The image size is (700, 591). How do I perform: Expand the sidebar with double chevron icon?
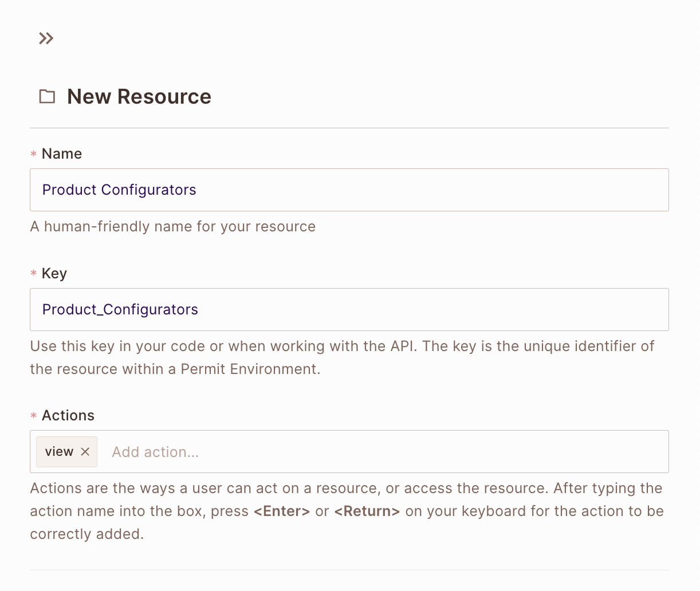click(x=46, y=38)
